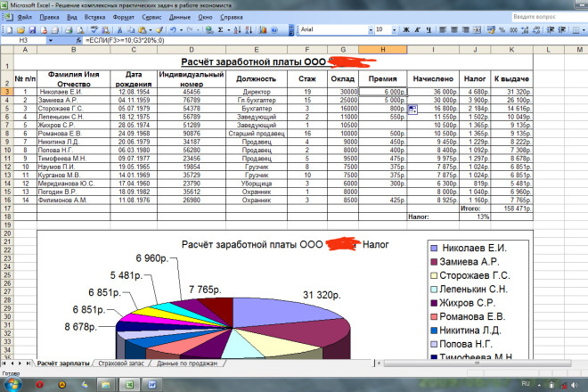Open the Файл menu
This screenshot has width=588, height=392.
[24, 17]
